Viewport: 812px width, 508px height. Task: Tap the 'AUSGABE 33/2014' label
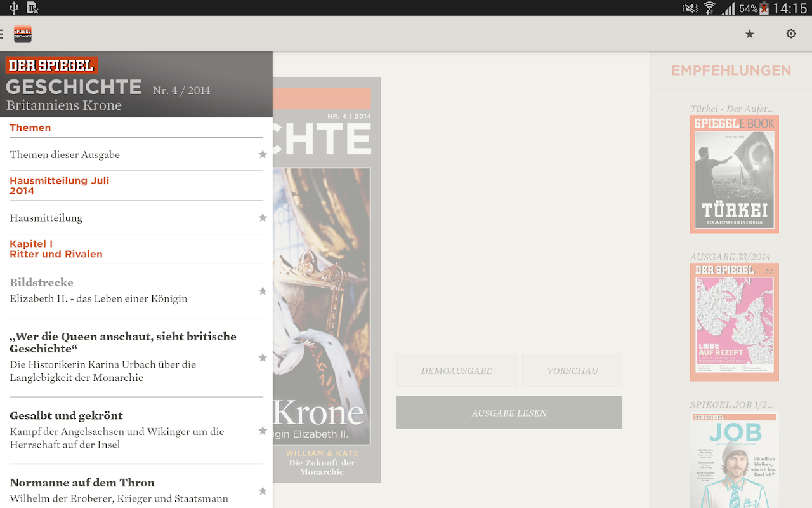pos(730,257)
